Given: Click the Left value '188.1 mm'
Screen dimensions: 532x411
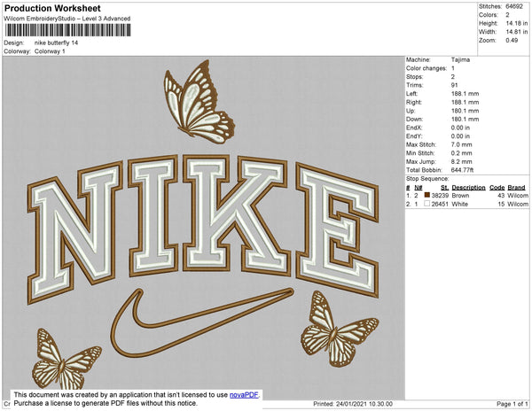Looking at the screenshot, I should pyautogui.click(x=465, y=94).
